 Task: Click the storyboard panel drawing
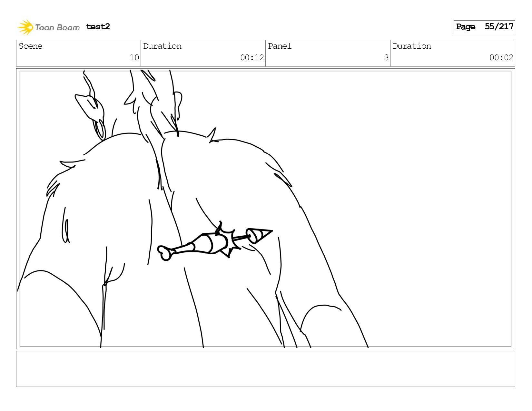pos(266,209)
